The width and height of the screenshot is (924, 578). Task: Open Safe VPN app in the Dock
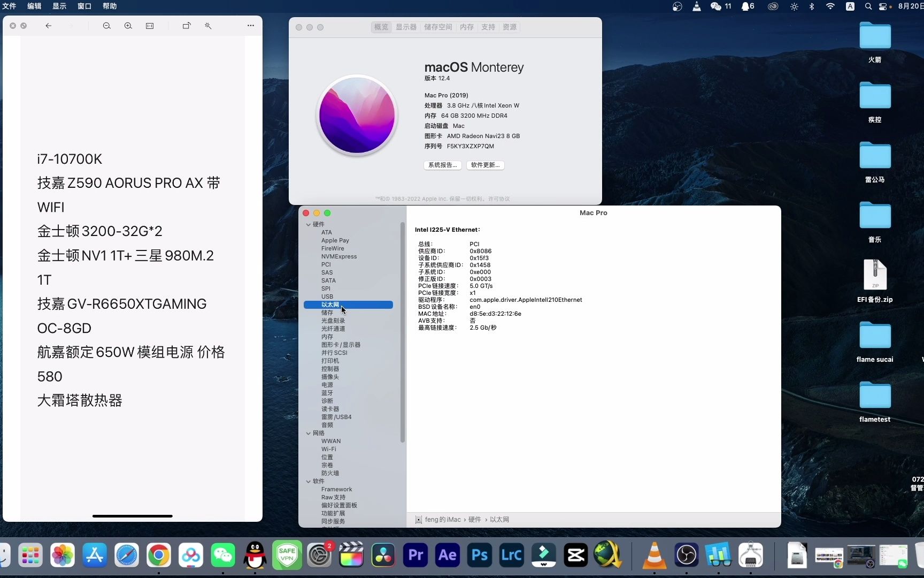tap(287, 556)
